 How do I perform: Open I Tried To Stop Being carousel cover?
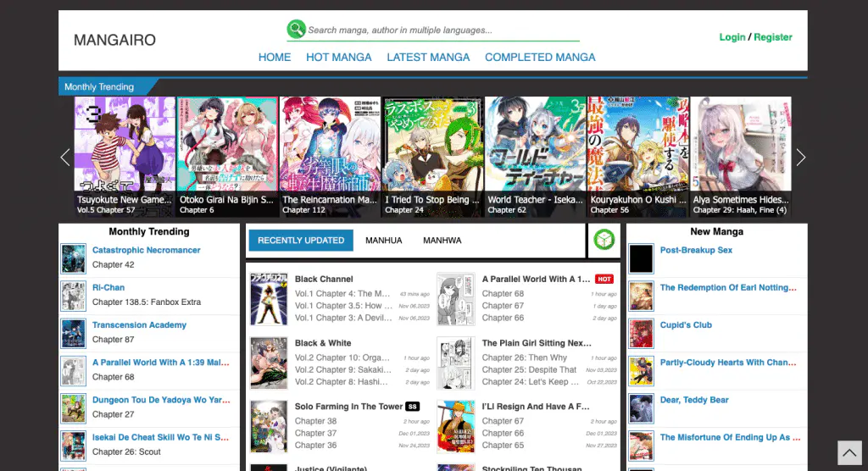[432, 157]
